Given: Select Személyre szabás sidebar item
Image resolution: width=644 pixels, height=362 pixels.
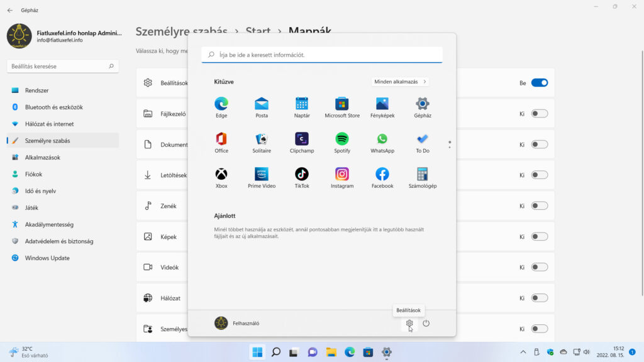Looking at the screenshot, I should pos(63,140).
